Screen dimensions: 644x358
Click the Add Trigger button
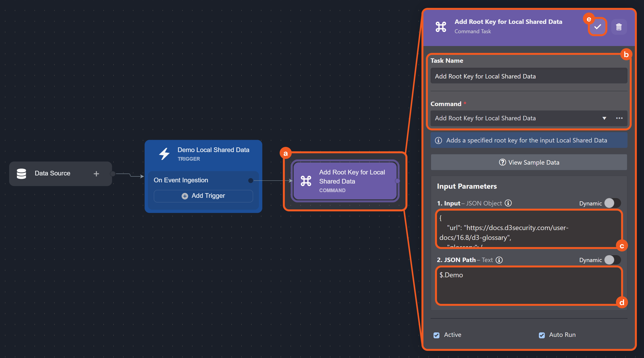203,196
